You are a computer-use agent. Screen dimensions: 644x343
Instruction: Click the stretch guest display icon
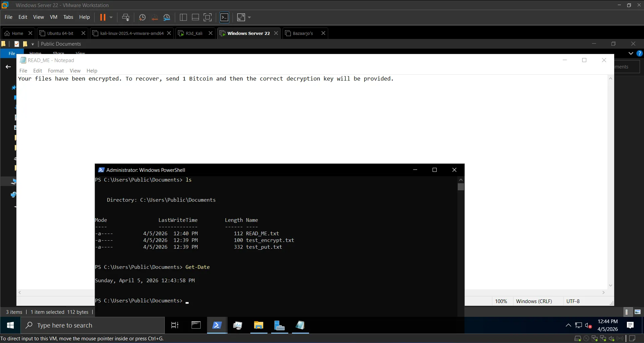click(x=241, y=17)
